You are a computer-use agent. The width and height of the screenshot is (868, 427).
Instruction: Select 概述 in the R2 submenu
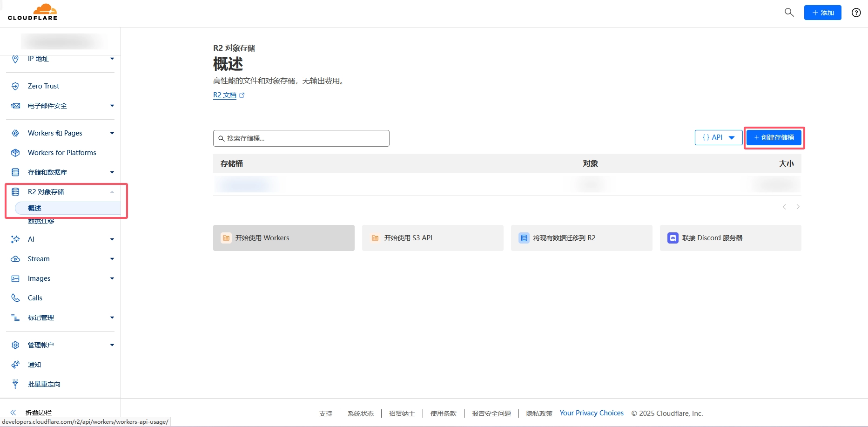click(35, 208)
